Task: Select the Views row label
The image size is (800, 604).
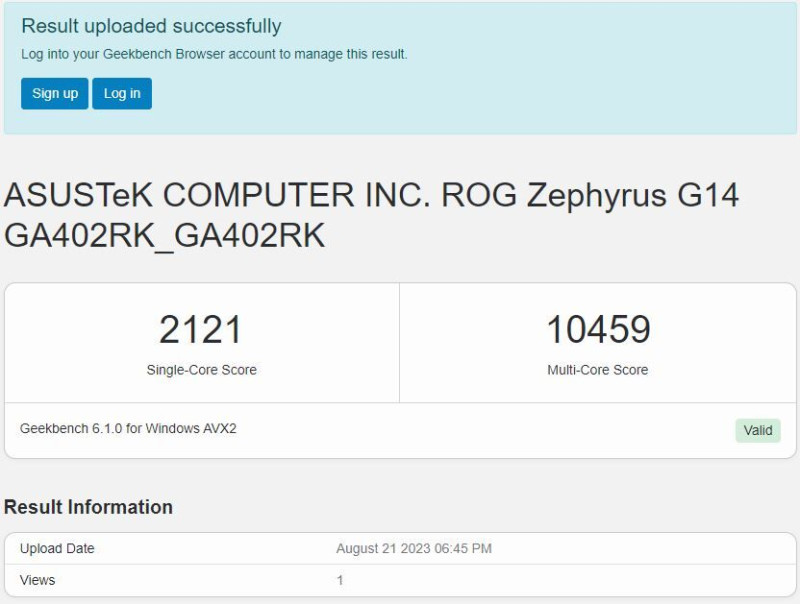Action: point(38,580)
